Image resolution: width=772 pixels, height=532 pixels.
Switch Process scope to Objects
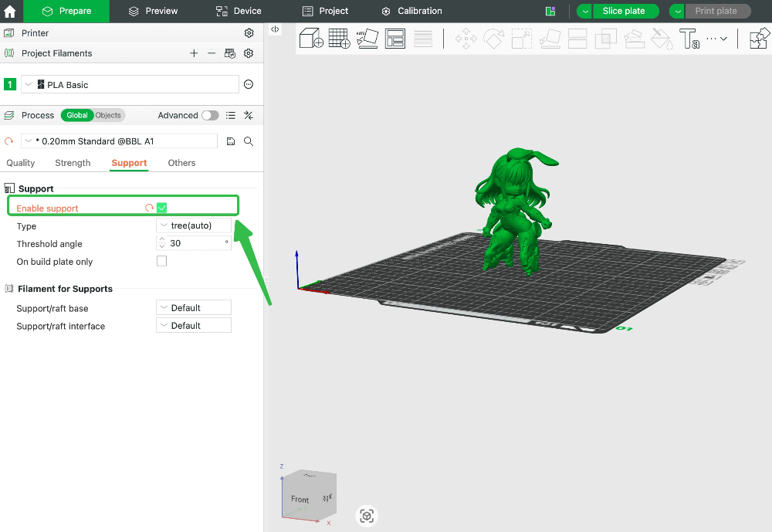point(108,114)
